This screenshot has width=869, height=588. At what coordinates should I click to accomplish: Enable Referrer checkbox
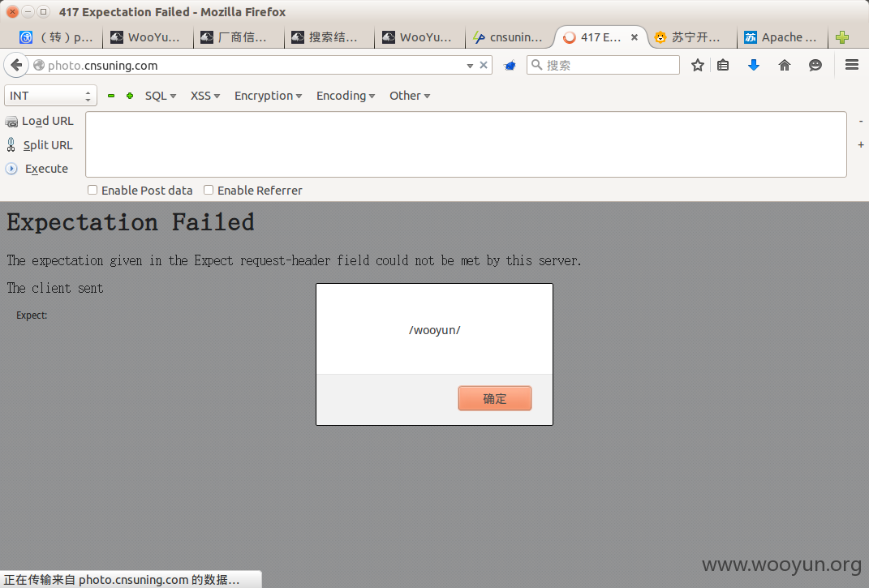coord(209,190)
